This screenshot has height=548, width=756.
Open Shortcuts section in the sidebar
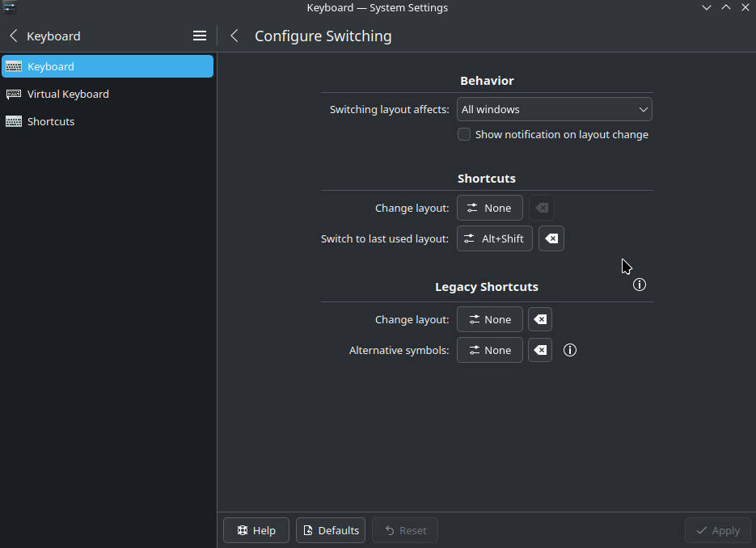pyautogui.click(x=51, y=121)
